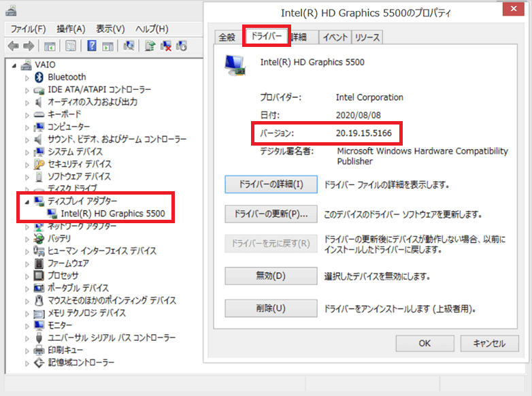
Task: Click the Show/Hide console tree toolbar icon
Action: [x=50, y=46]
